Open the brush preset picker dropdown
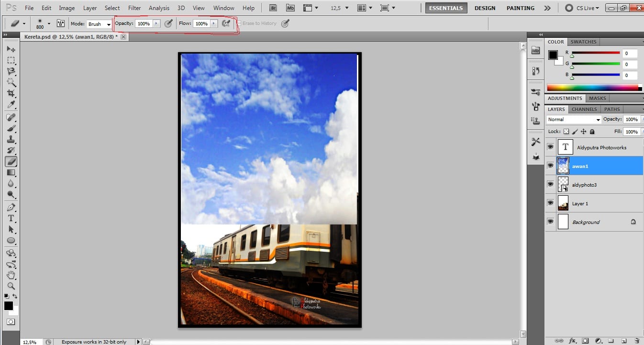 (49, 23)
